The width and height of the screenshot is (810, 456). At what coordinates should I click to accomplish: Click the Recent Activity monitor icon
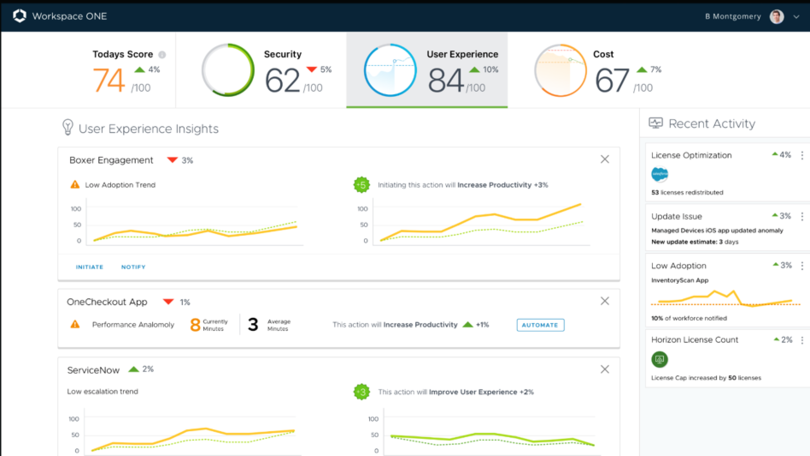coord(656,123)
